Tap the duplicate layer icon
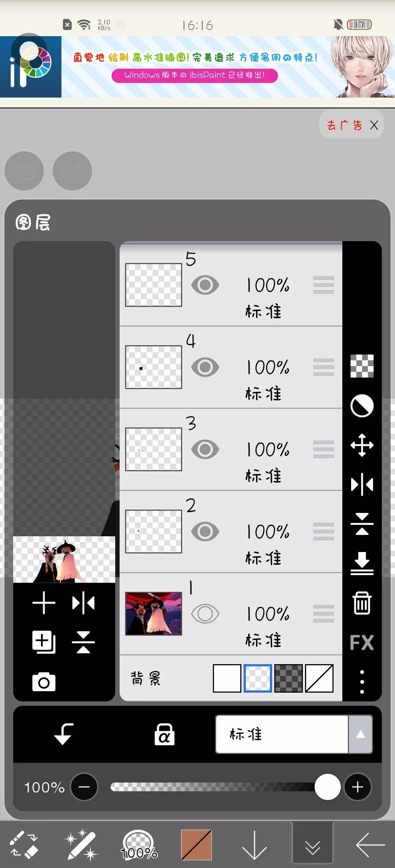395x868 pixels. pos(44,642)
